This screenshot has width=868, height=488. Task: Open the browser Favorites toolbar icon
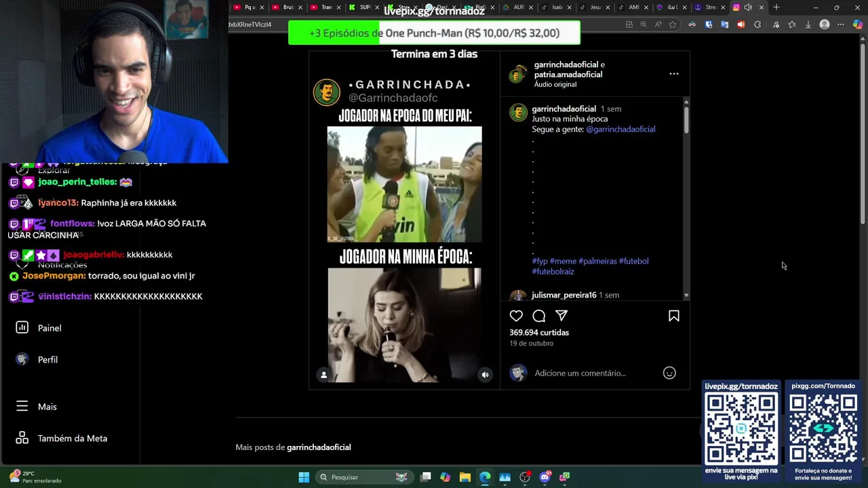(791, 24)
